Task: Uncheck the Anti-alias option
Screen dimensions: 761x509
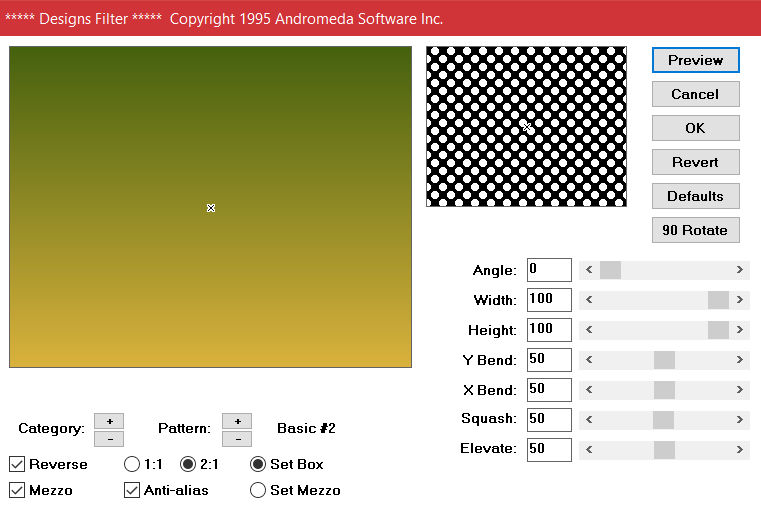Action: click(132, 490)
